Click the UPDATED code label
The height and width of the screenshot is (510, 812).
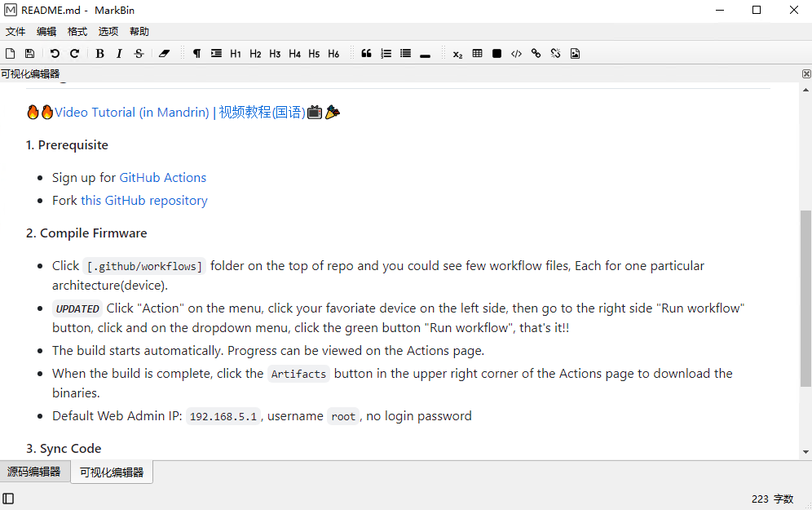click(77, 309)
